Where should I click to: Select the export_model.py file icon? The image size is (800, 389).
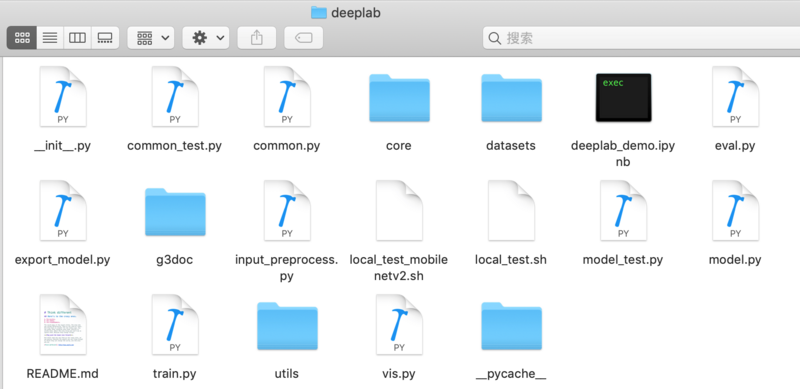coord(63,211)
